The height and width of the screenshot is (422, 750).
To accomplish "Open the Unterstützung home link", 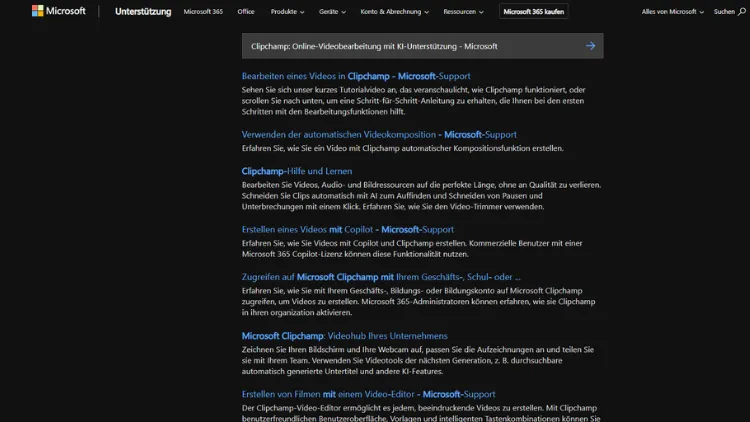I will pyautogui.click(x=143, y=11).
